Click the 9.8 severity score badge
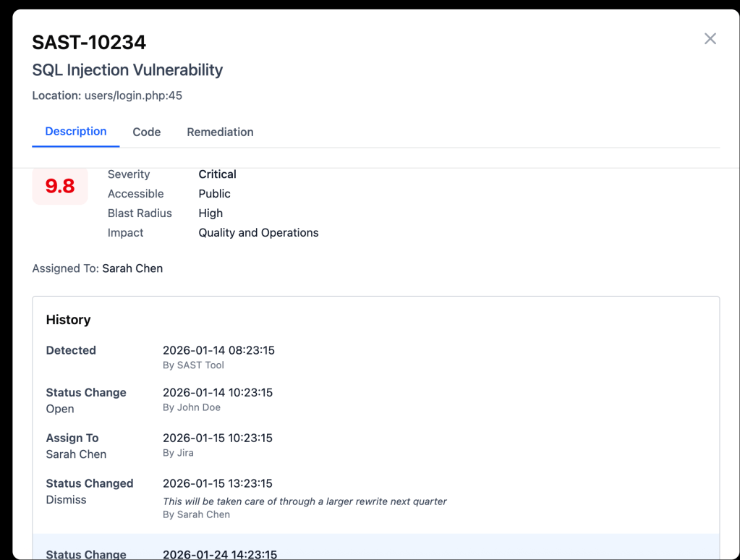The image size is (740, 560). [60, 186]
